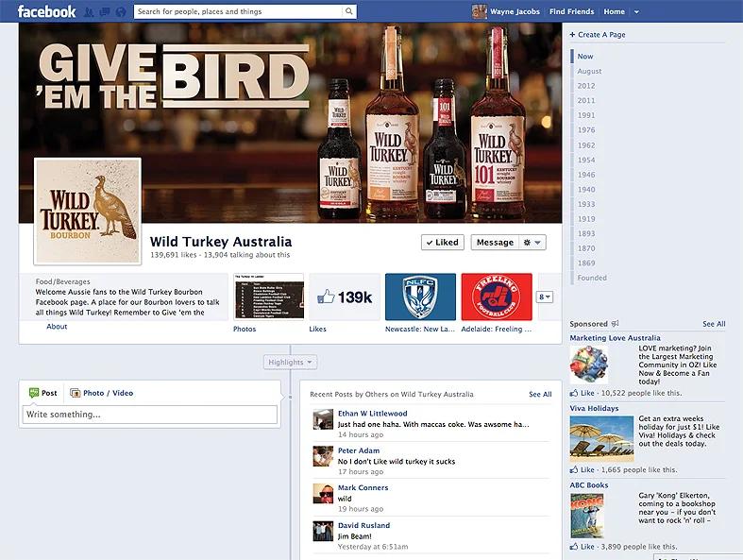Viewport: 743px width, 560px height.
Task: Jump to 1893 in the timeline
Action: (586, 233)
